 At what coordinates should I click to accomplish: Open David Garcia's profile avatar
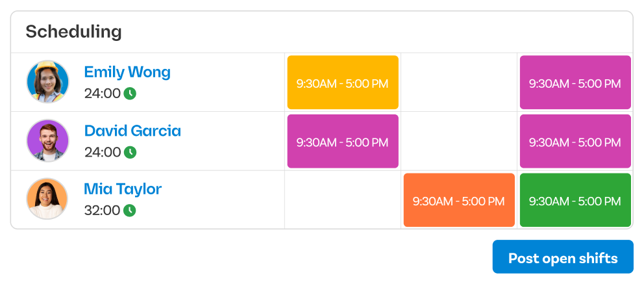(47, 140)
